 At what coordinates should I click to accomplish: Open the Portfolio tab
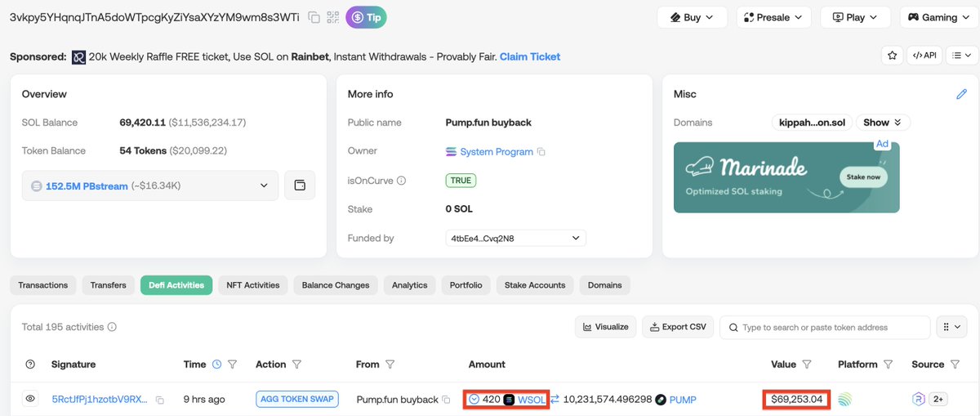coord(466,285)
